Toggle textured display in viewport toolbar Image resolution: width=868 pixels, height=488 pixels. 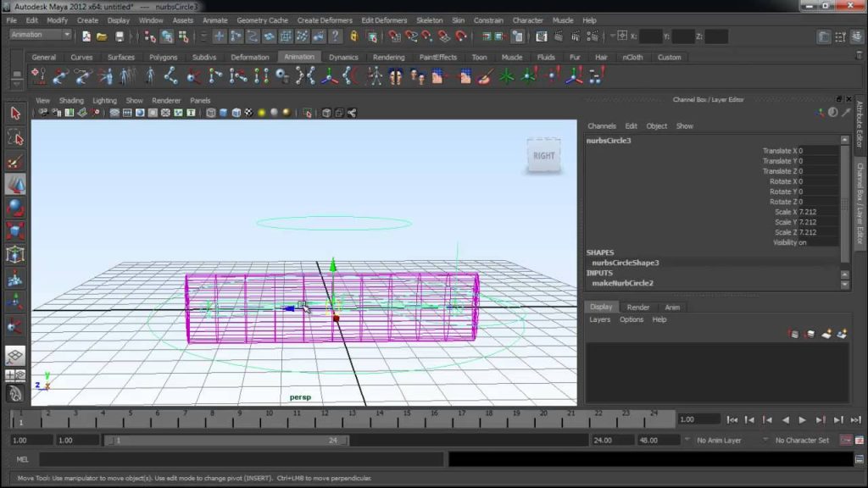coord(249,113)
